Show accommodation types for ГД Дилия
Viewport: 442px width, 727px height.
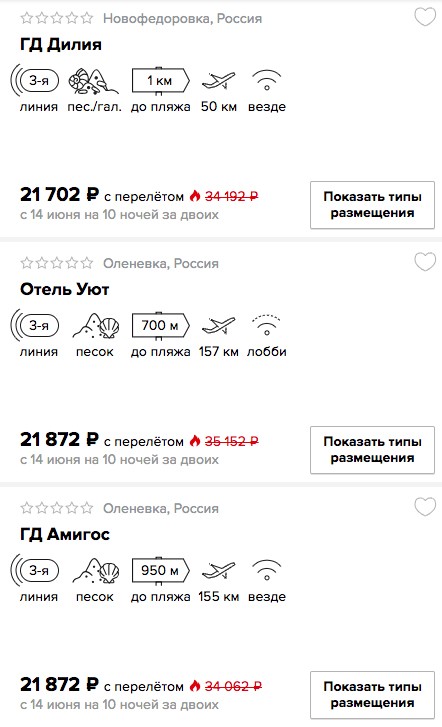pos(372,205)
